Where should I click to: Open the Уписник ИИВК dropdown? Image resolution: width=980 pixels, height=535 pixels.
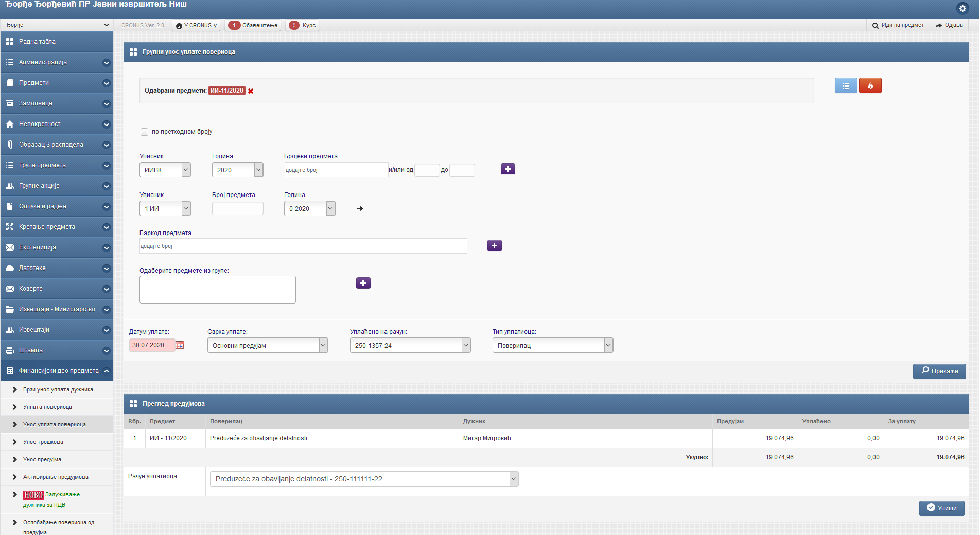(x=165, y=170)
